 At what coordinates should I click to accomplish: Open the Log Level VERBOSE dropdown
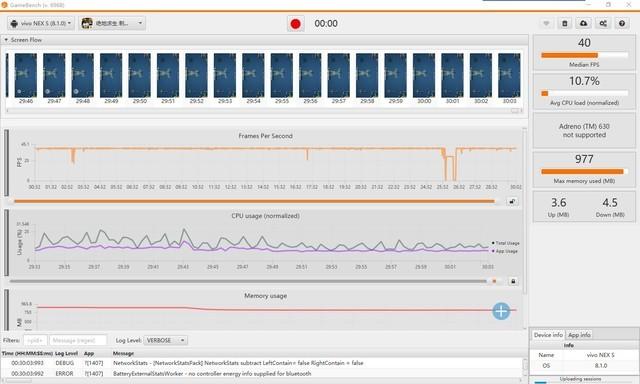pyautogui.click(x=165, y=340)
